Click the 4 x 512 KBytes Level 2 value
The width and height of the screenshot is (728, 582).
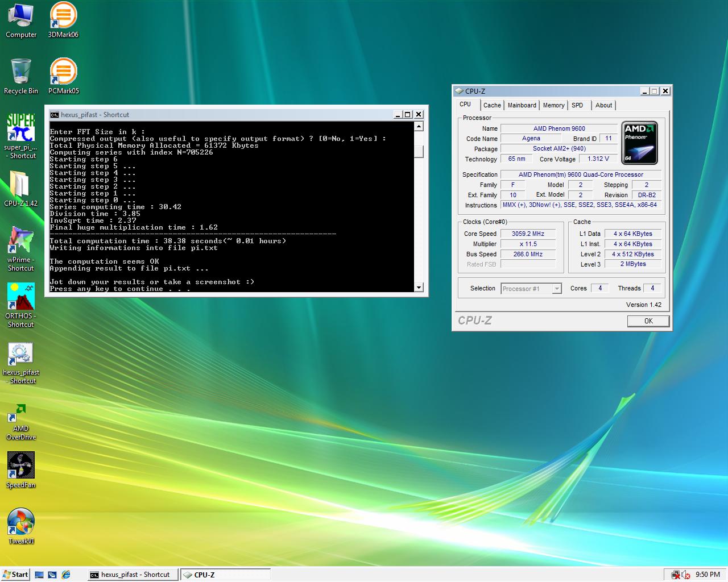pyautogui.click(x=633, y=254)
